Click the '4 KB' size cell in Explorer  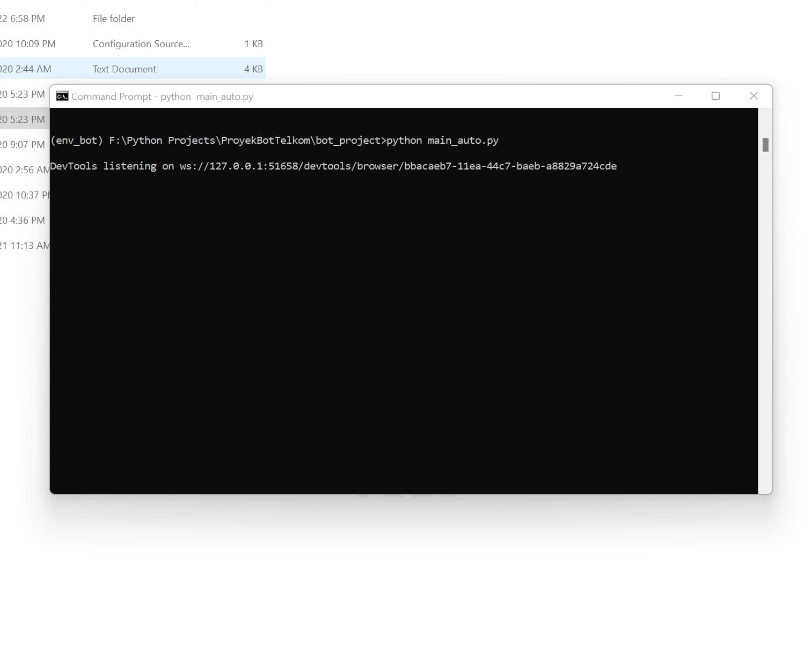pyautogui.click(x=253, y=69)
